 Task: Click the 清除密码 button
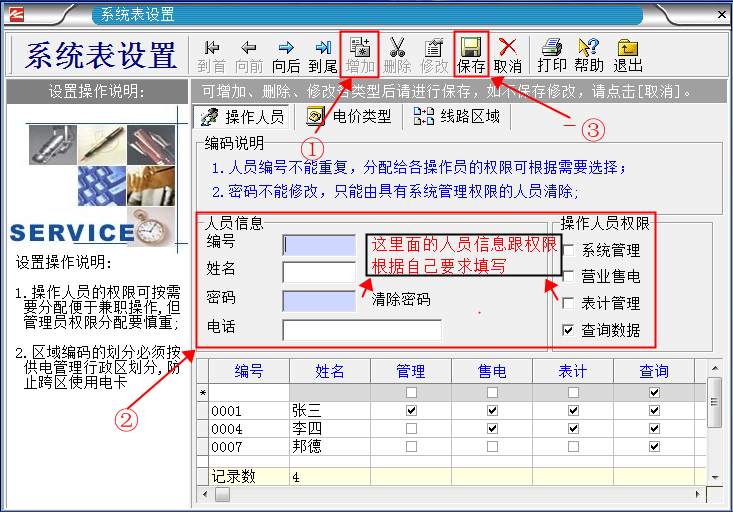coord(401,299)
